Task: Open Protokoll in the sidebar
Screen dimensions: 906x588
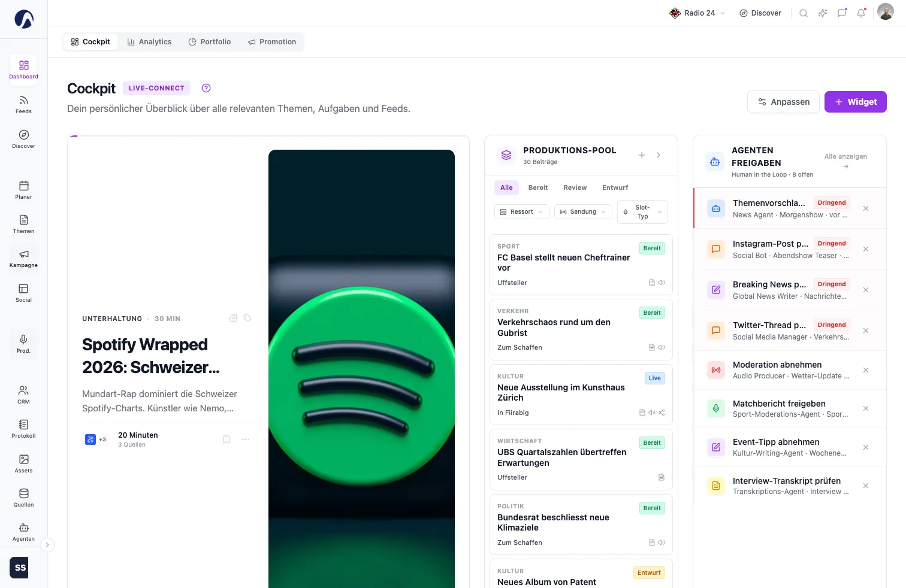Action: 24,429
